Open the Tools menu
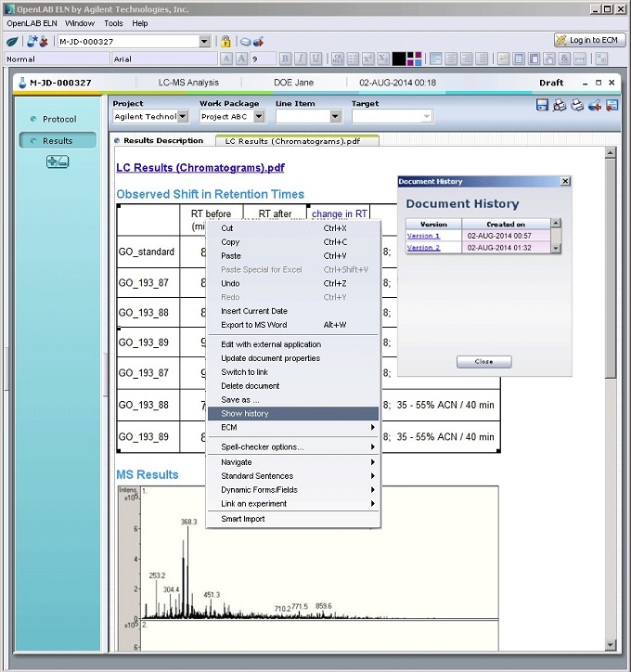Screen dimensions: 631x672 click(x=113, y=22)
